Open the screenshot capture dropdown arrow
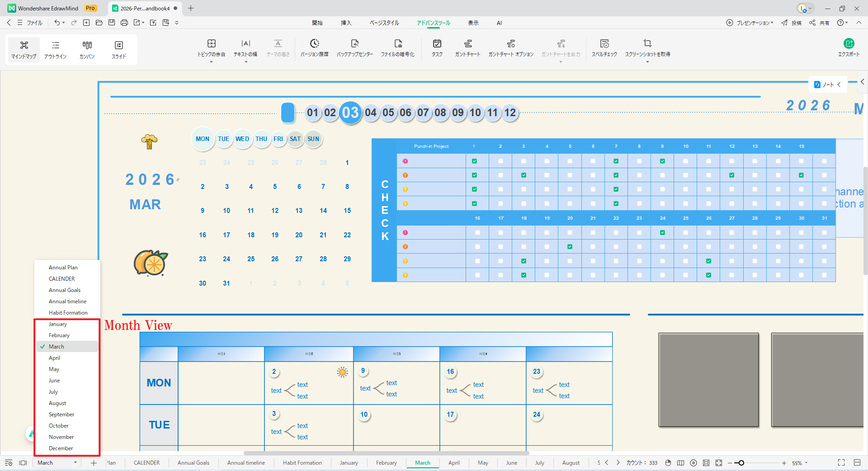Viewport: 868px width, 471px height. coord(647,62)
